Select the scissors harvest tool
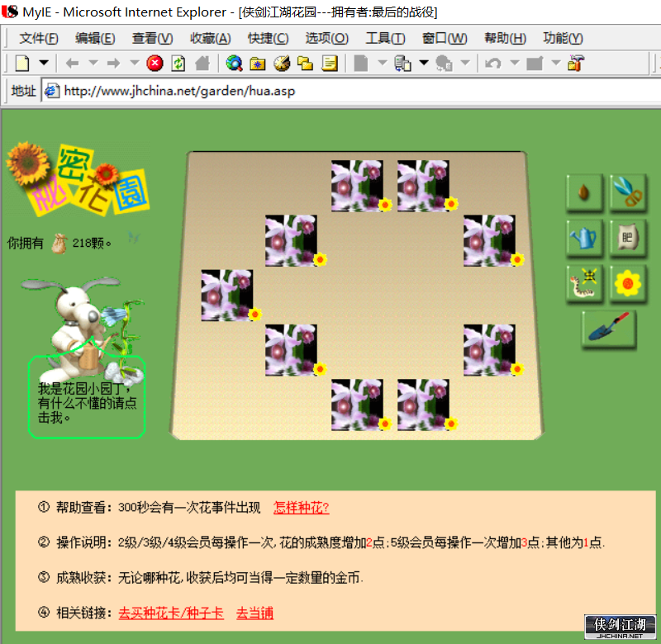661x644 pixels. click(x=628, y=192)
